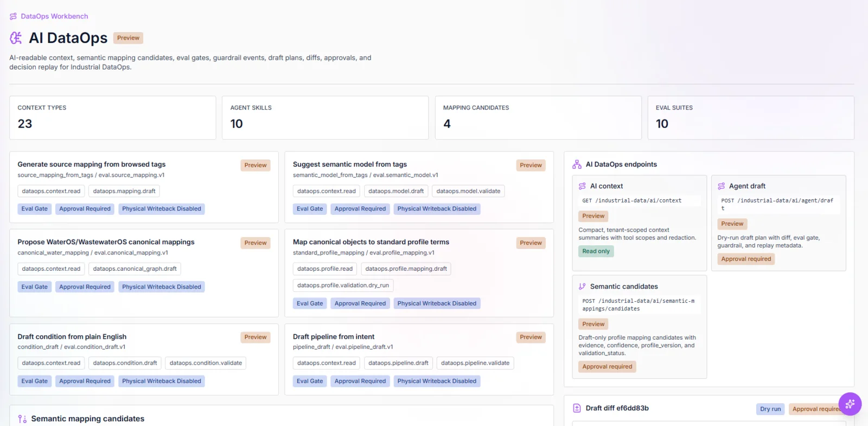Viewport: 868px width, 426px height.
Task: Click Eval Gate tag on Generate source mapping
Action: [x=35, y=209]
